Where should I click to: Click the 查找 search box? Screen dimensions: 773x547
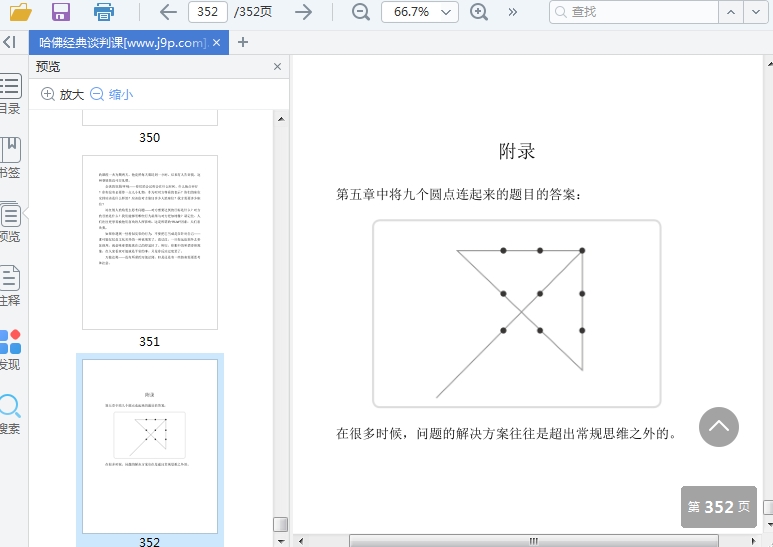(633, 12)
